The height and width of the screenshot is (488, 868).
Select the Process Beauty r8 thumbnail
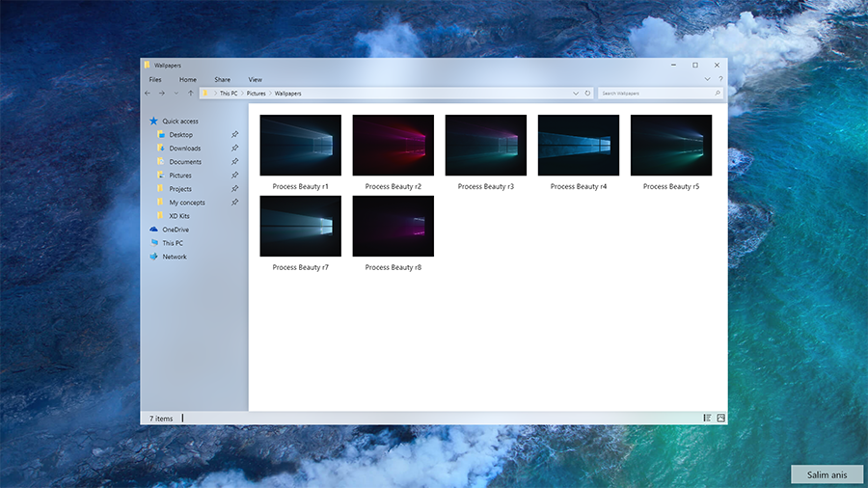click(393, 226)
